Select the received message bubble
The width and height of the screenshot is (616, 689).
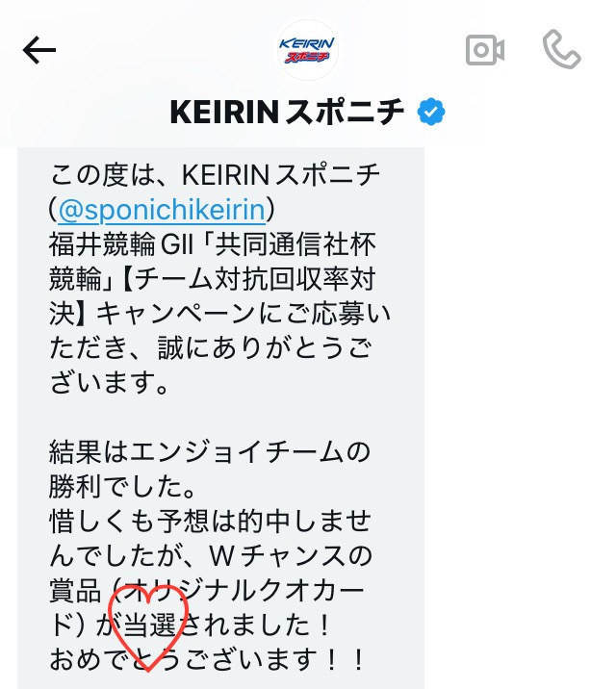coord(220,418)
